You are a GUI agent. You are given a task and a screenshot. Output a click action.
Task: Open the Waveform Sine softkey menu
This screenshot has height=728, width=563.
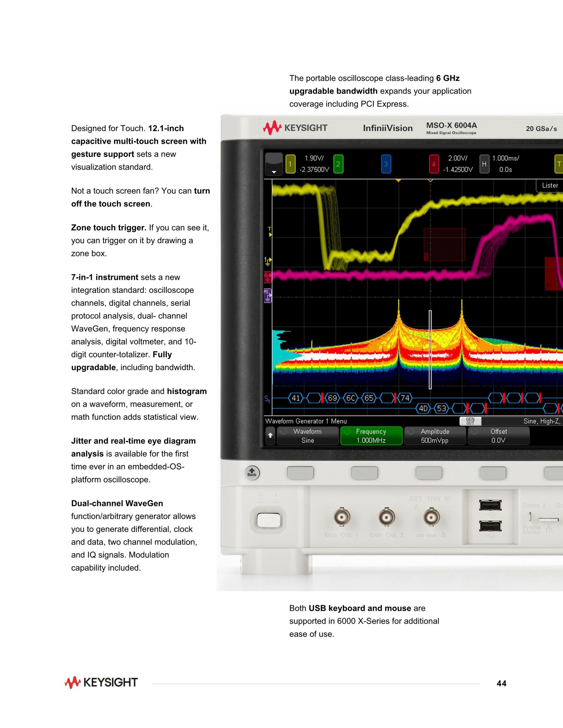[308, 436]
